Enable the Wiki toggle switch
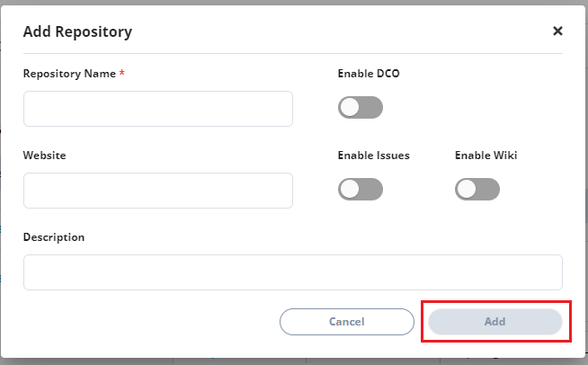Viewport: 588px width, 365px height. click(x=477, y=189)
